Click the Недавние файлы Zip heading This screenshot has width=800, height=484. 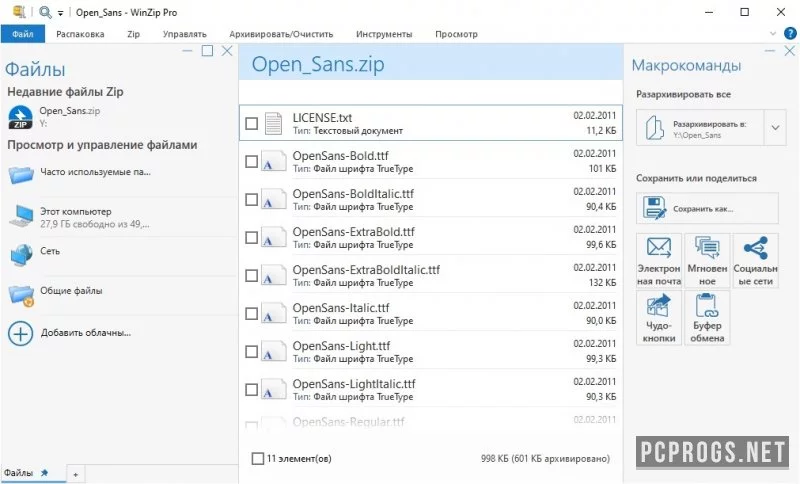(65, 92)
